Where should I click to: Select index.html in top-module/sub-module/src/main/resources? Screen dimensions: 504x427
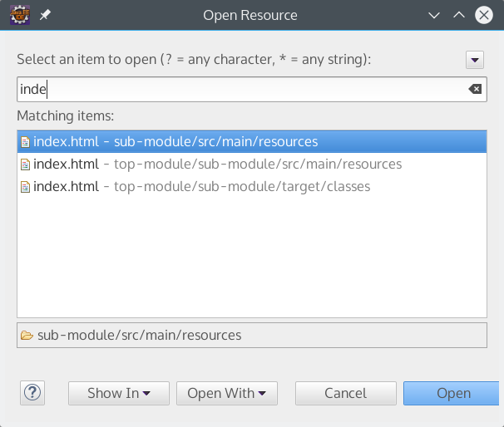(x=252, y=164)
